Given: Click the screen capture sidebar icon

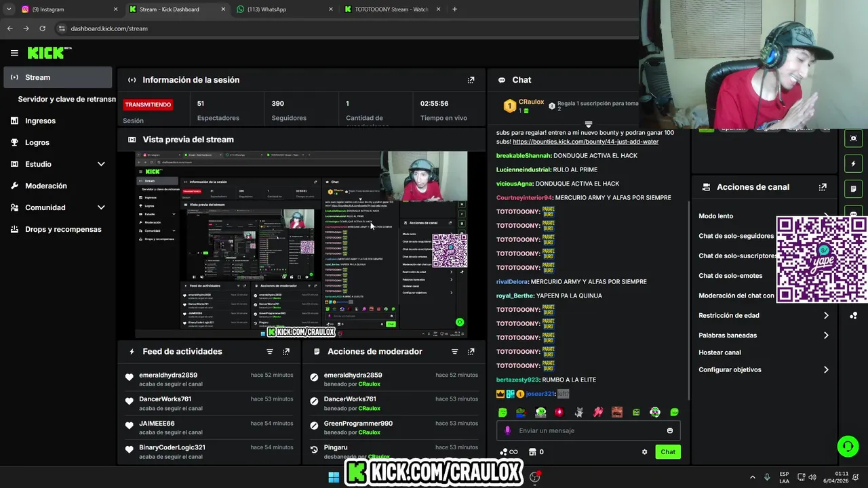Looking at the screenshot, I should pyautogui.click(x=854, y=138).
